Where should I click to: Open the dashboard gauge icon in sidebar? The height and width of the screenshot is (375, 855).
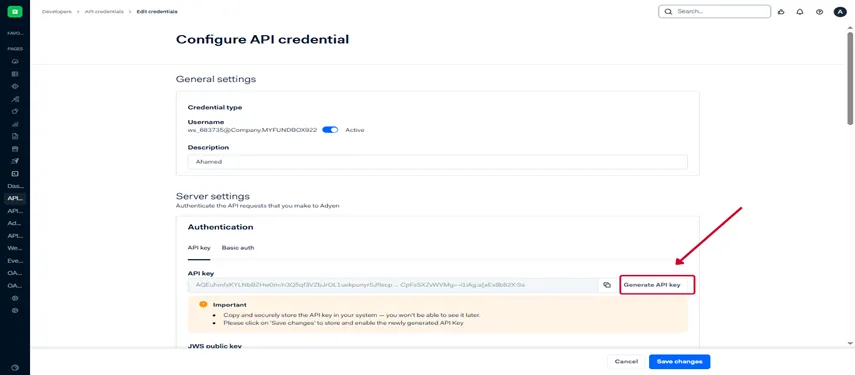coord(15,62)
